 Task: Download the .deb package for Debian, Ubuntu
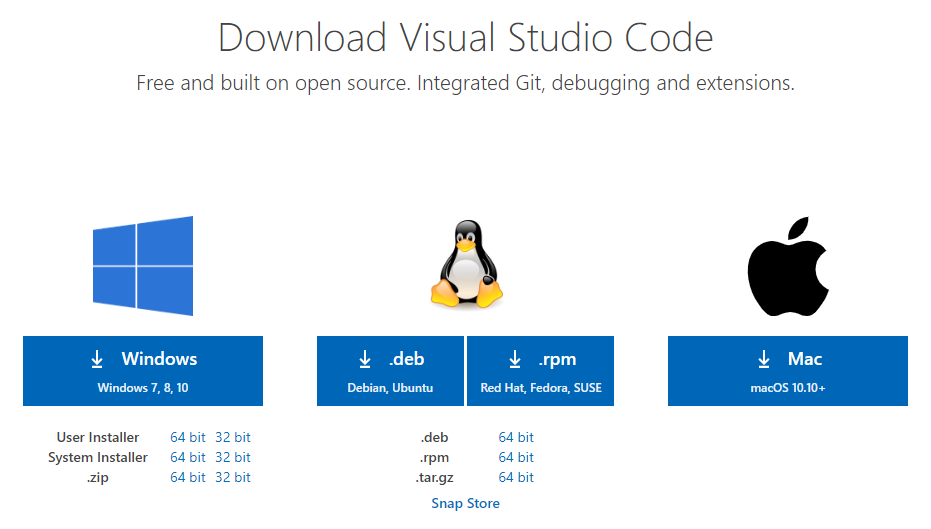click(390, 371)
